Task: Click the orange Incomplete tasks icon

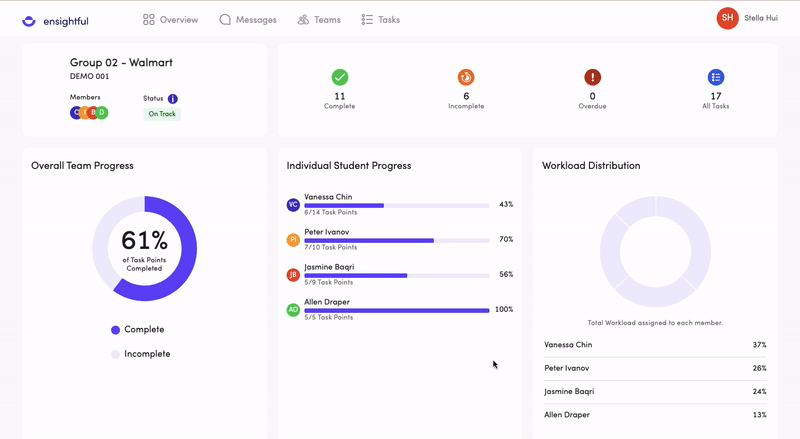Action: click(466, 77)
